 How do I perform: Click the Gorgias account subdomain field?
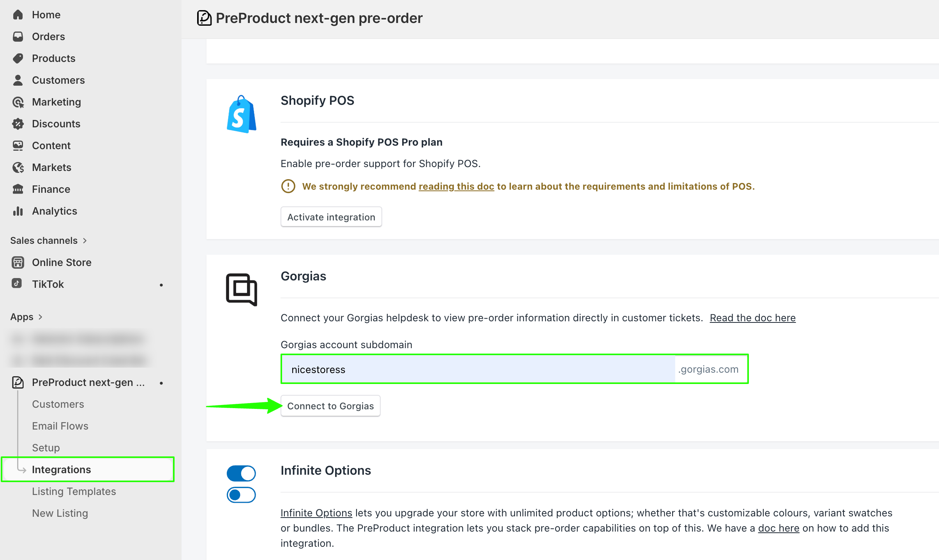pos(478,369)
